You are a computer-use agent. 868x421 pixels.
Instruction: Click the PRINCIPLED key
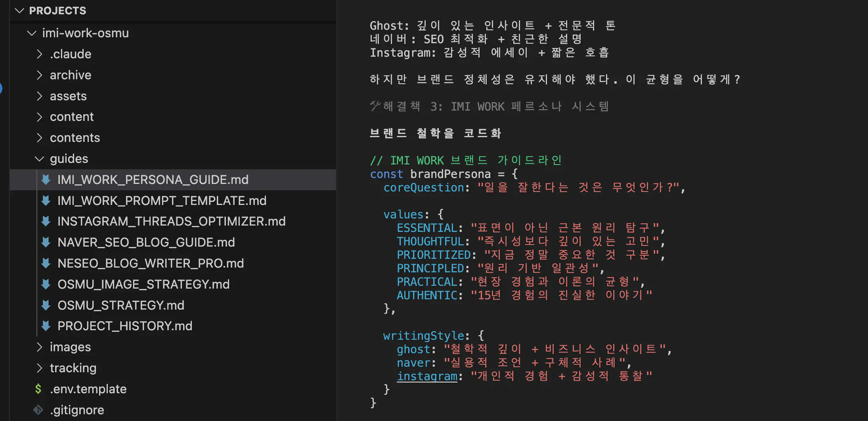(x=430, y=268)
